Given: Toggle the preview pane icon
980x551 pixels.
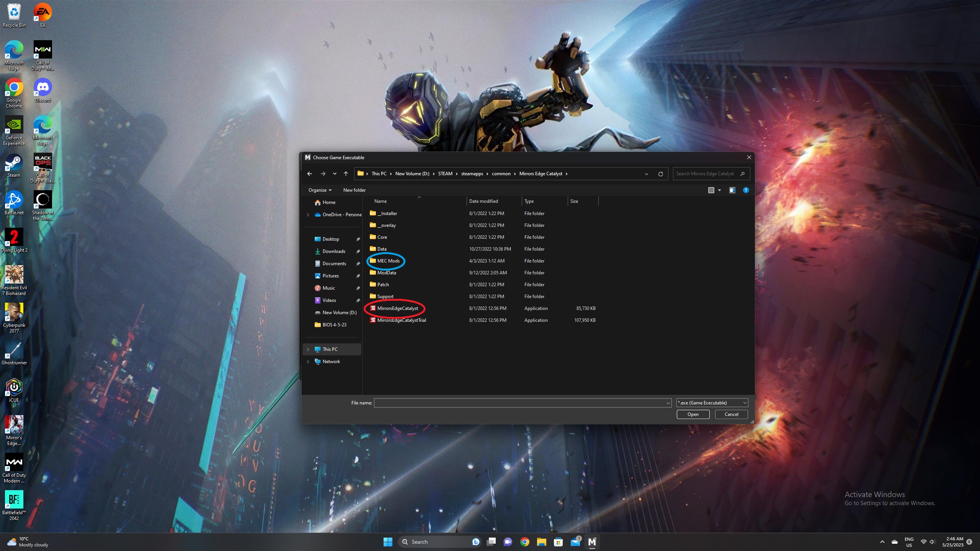Looking at the screenshot, I should [732, 190].
